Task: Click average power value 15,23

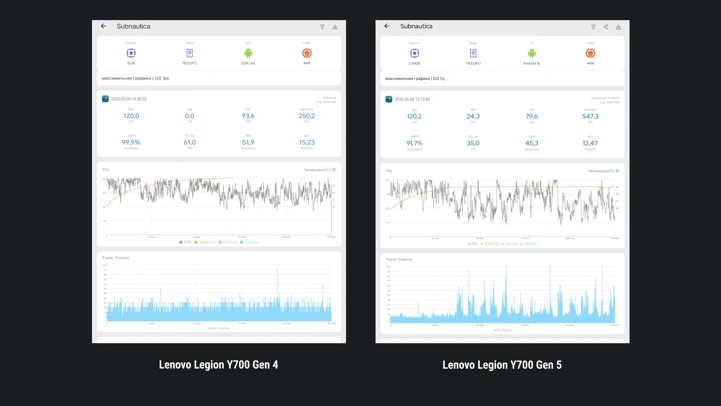Action: (307, 143)
